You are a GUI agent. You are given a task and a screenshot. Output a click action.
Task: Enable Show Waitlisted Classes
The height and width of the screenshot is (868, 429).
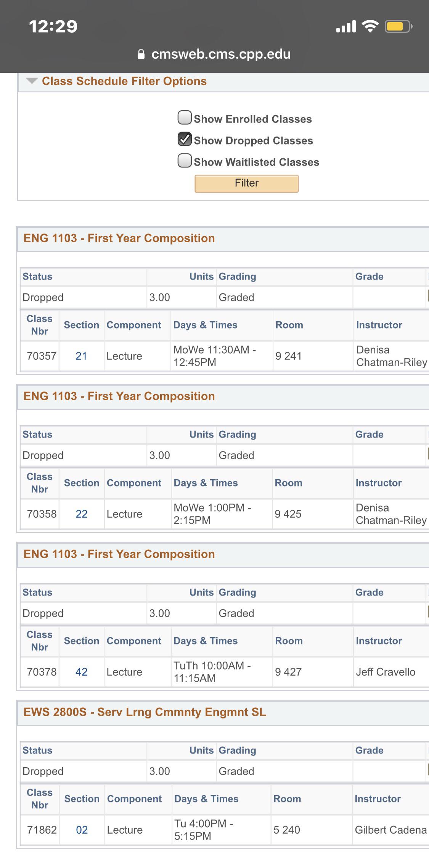[185, 162]
